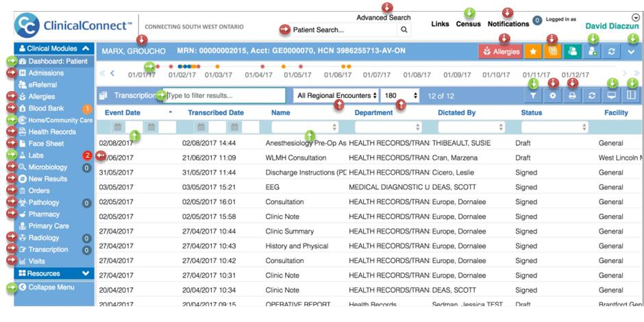Viewport: 644px width, 322px height.
Task: Open the Radiology module
Action: pyautogui.click(x=44, y=238)
